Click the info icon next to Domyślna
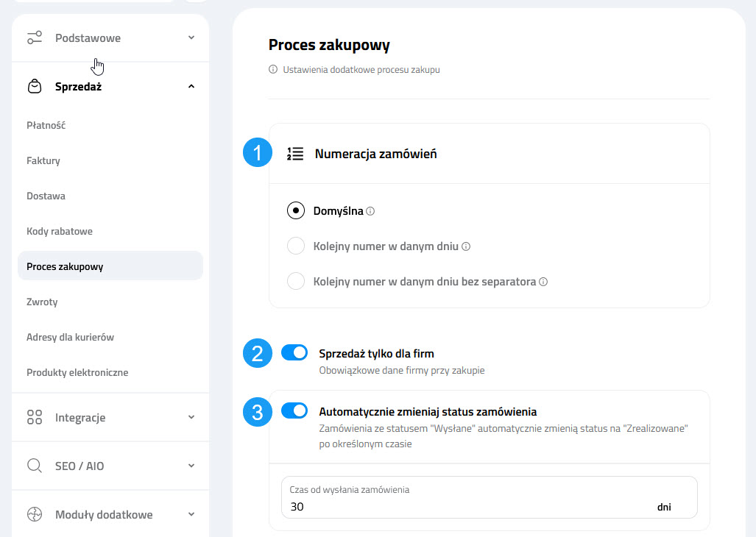Viewport: 756px width, 537px height. click(x=371, y=210)
